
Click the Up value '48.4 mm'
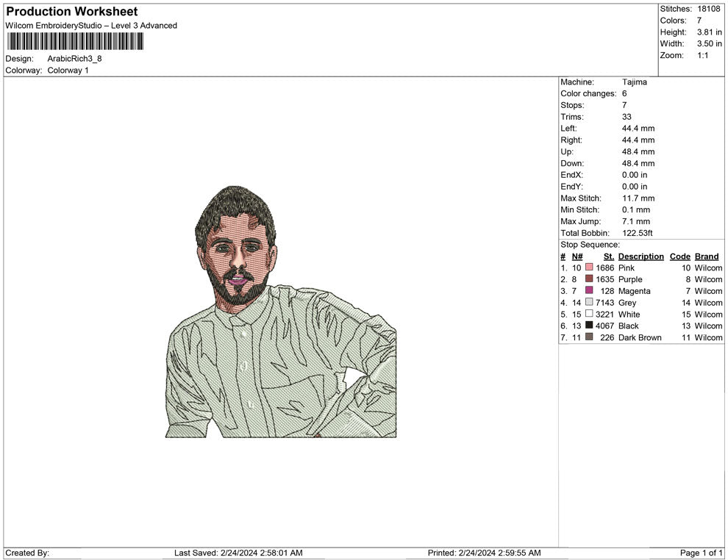(638, 151)
